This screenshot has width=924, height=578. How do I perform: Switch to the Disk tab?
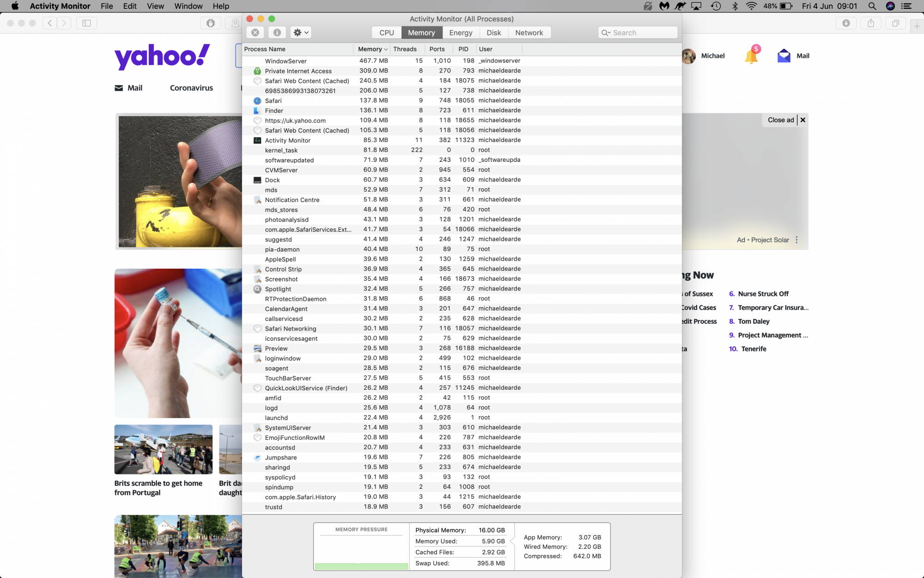coord(493,32)
